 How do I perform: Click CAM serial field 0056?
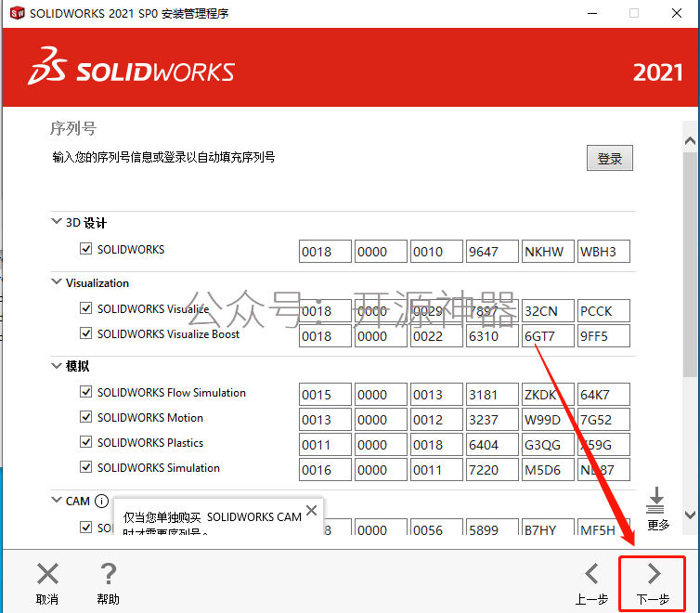coord(436,527)
